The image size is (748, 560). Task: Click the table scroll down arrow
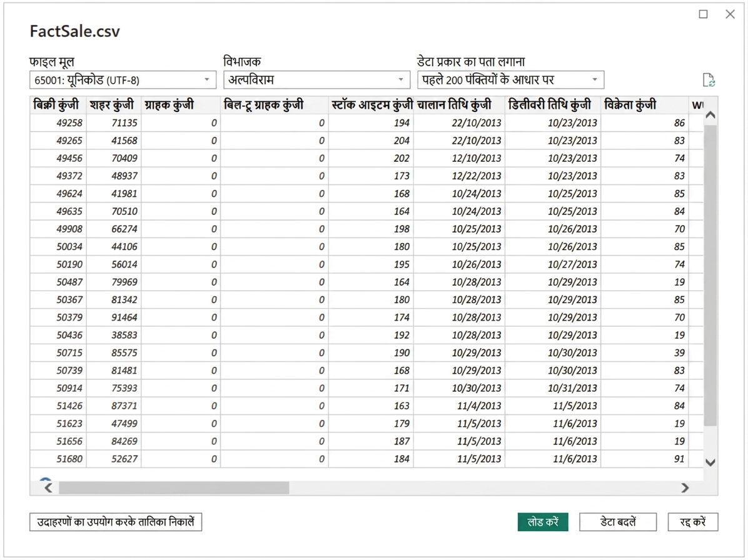click(x=710, y=462)
